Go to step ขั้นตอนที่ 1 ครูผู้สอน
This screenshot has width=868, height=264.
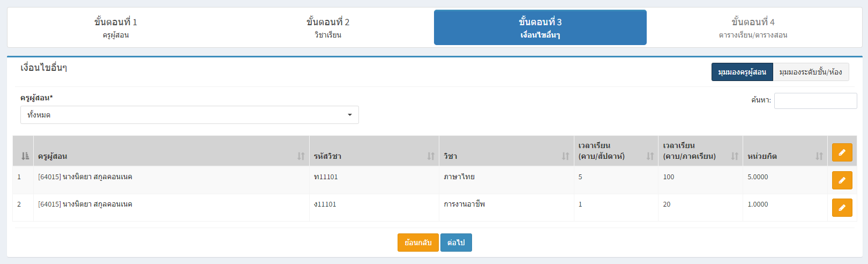pyautogui.click(x=116, y=27)
